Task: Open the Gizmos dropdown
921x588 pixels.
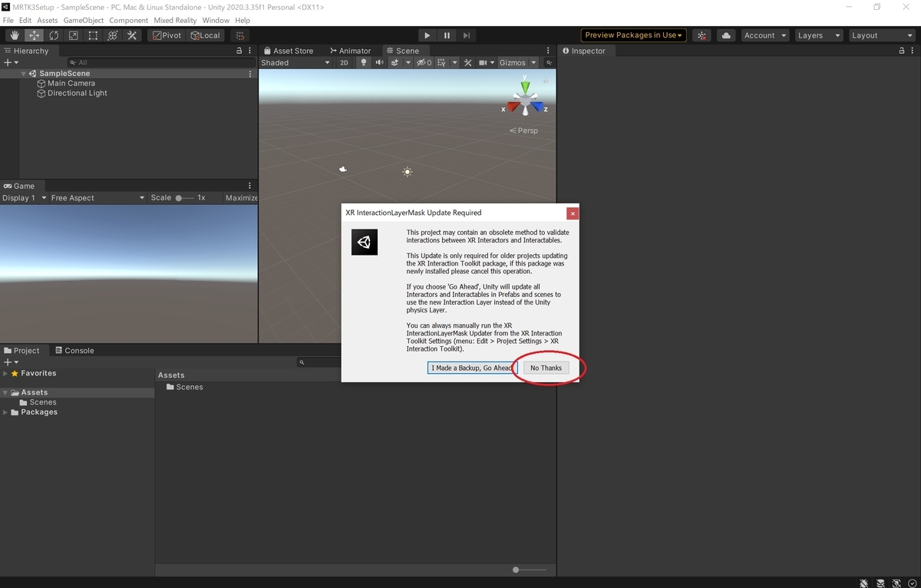Action: tap(517, 63)
